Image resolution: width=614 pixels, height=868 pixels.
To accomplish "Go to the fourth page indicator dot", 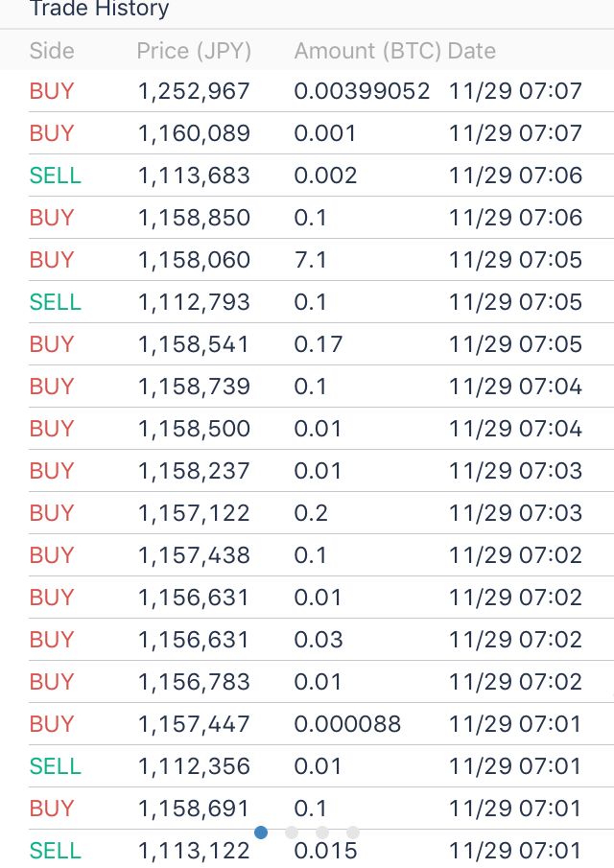I will point(353,833).
